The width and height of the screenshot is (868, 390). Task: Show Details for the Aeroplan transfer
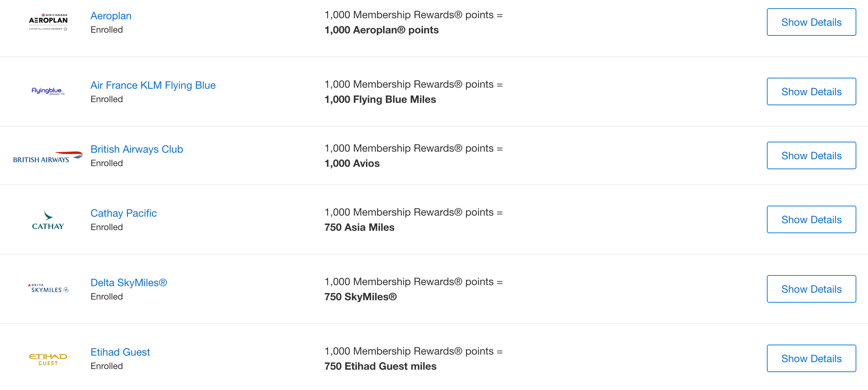[x=811, y=22]
